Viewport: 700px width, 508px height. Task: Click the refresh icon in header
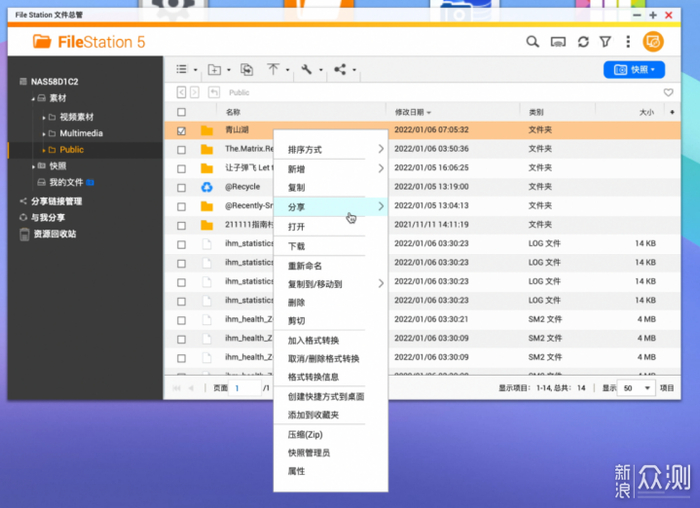point(582,42)
